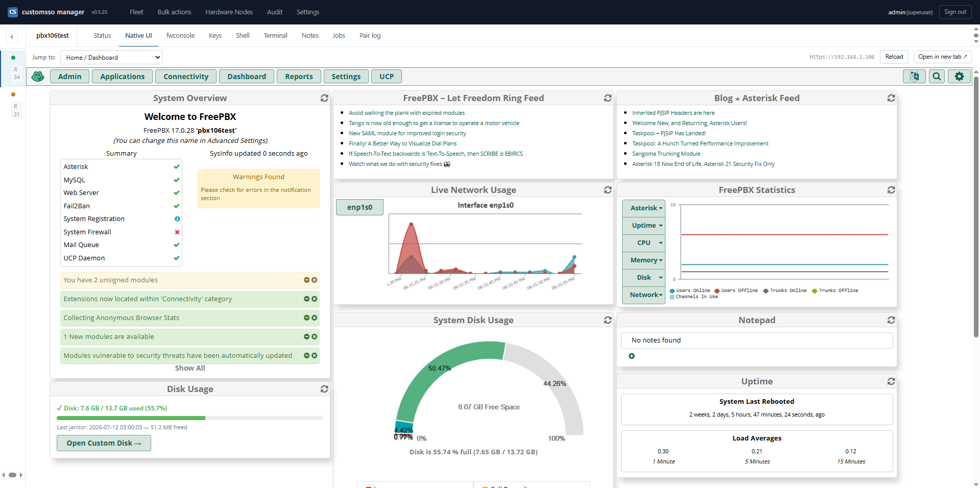This screenshot has width=980, height=488.
Task: Open the FreePBX gear settings icon
Action: click(959, 77)
